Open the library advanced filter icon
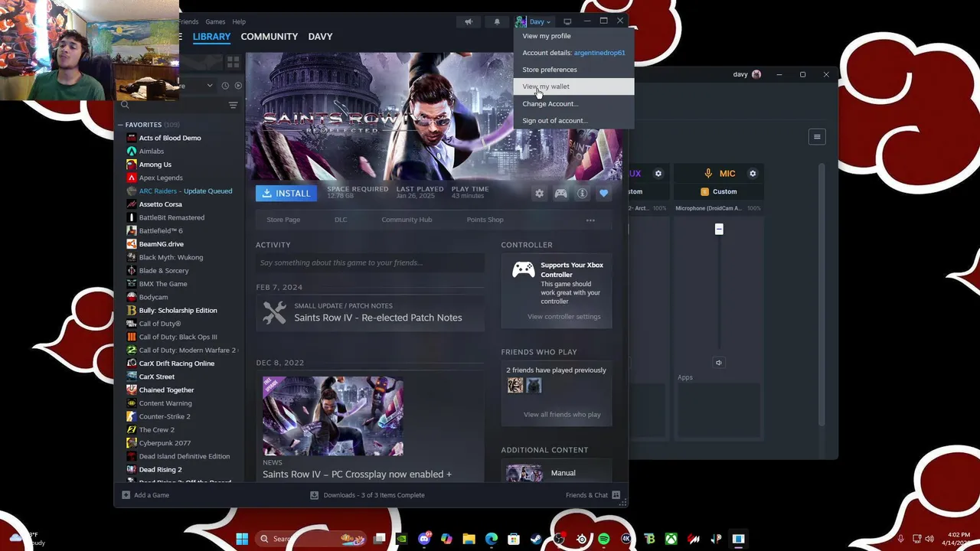Viewport: 980px width, 551px height. tap(233, 105)
